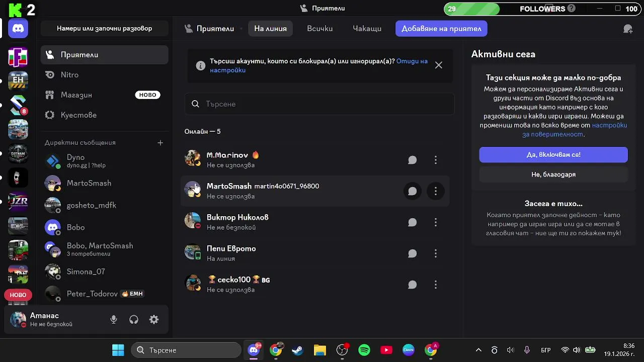Deafen audio with headphones icon
Image resolution: width=644 pixels, height=362 pixels.
click(x=134, y=320)
